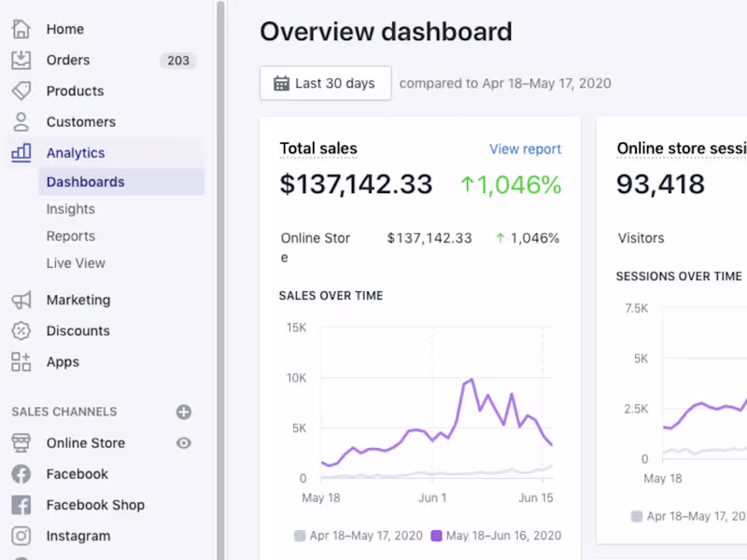Open the Insights submenu item
Screen dimensions: 747x560
[x=71, y=209]
